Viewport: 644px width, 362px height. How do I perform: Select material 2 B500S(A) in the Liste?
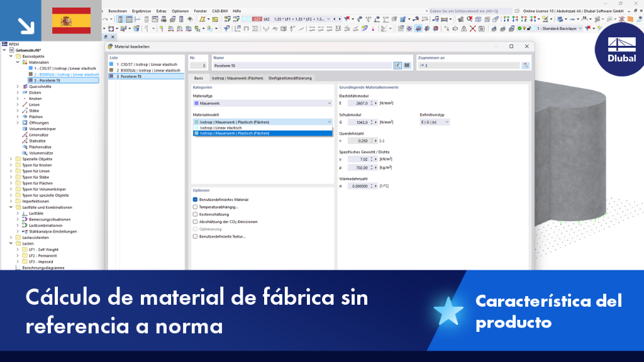[x=147, y=70]
